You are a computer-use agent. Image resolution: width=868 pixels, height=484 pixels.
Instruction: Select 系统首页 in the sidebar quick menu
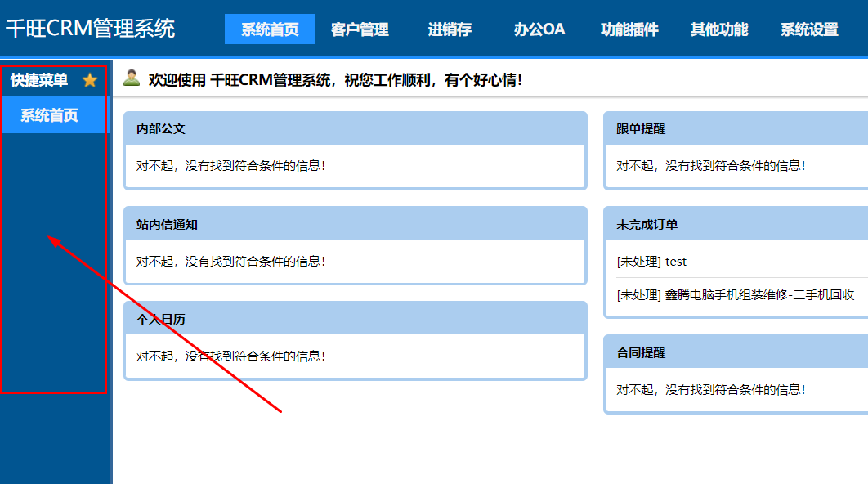click(56, 115)
